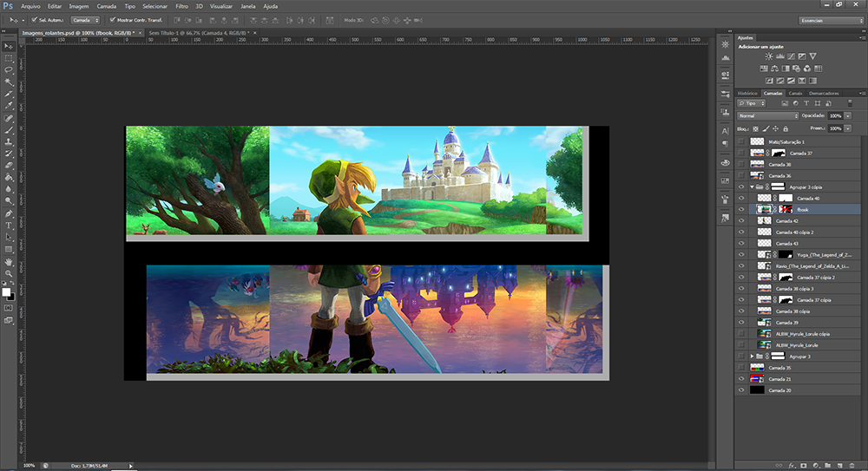868x471 pixels.
Task: Click zoom percentage field in status bar
Action: (x=29, y=466)
